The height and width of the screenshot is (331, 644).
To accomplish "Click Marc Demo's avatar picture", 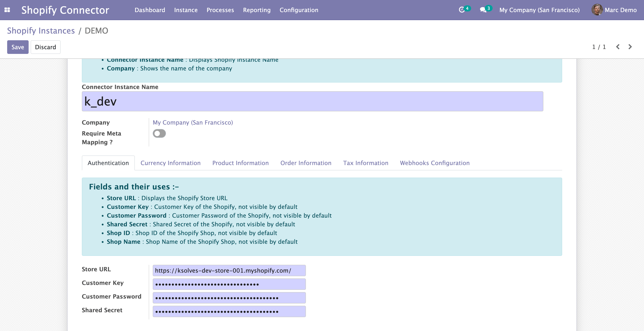I will point(597,10).
